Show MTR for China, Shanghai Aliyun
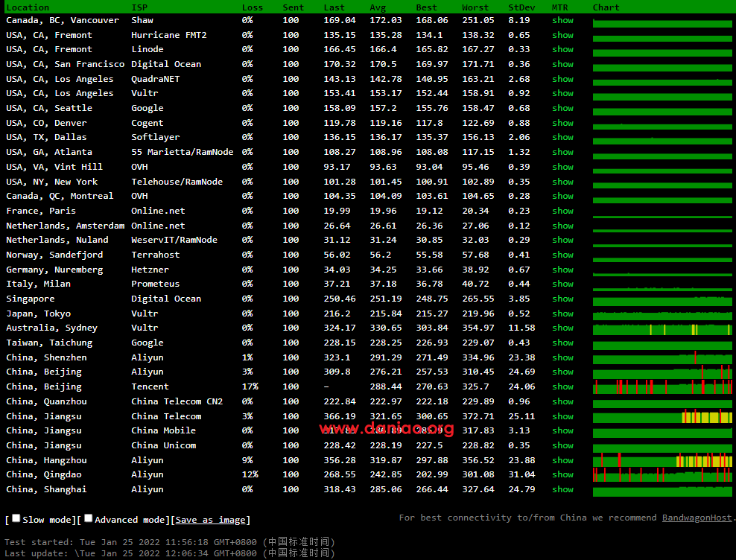The height and width of the screenshot is (560, 736). (x=562, y=489)
